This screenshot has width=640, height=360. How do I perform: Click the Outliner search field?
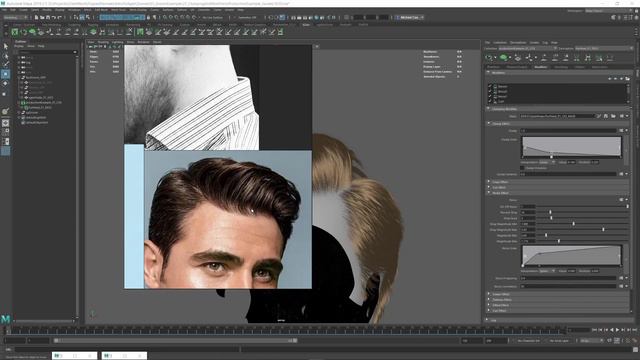pyautogui.click(x=46, y=52)
